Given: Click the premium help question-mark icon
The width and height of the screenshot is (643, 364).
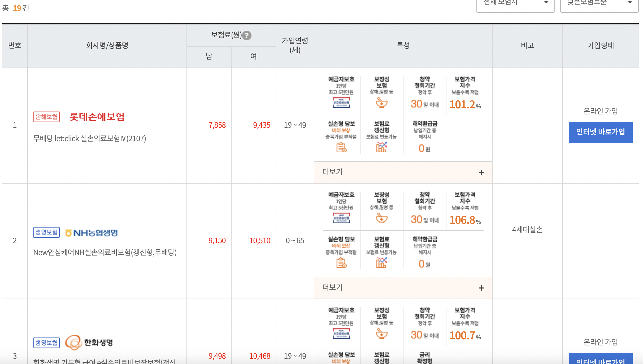Looking at the screenshot, I should click(247, 35).
